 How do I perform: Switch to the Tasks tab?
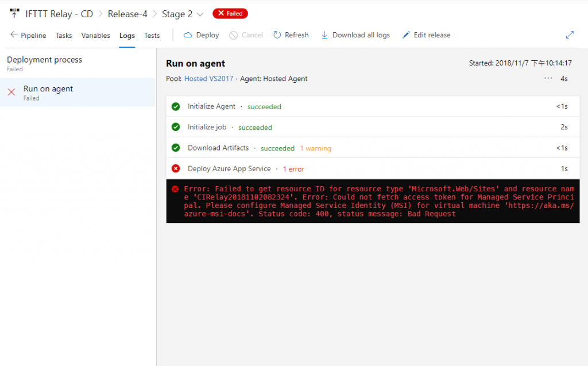point(64,35)
